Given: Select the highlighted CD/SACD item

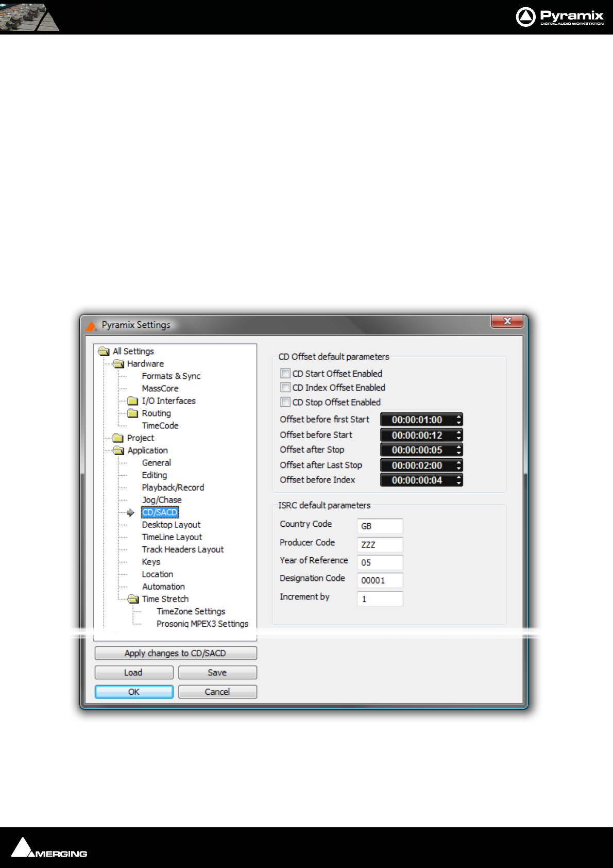Looking at the screenshot, I should (x=160, y=512).
